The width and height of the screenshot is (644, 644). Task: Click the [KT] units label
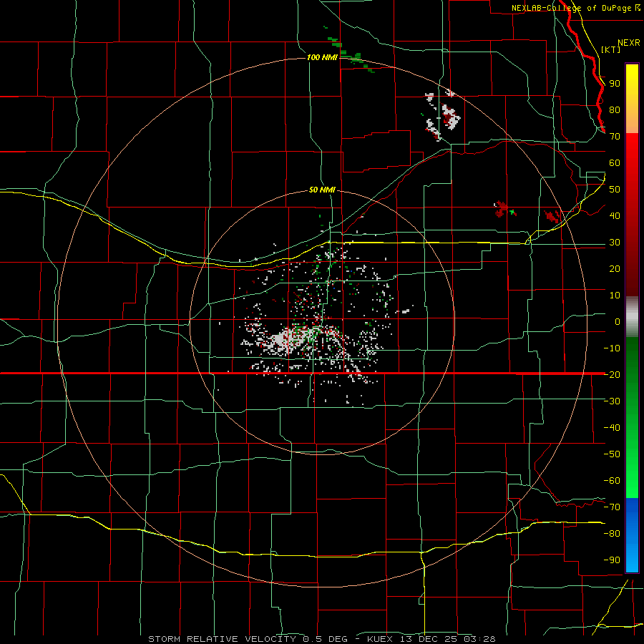tap(611, 49)
